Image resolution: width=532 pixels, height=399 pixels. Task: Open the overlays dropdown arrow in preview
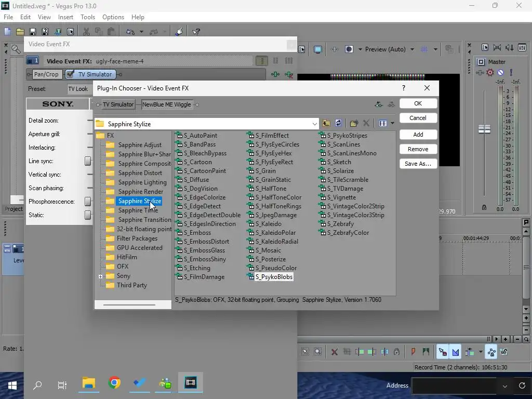[x=435, y=49]
